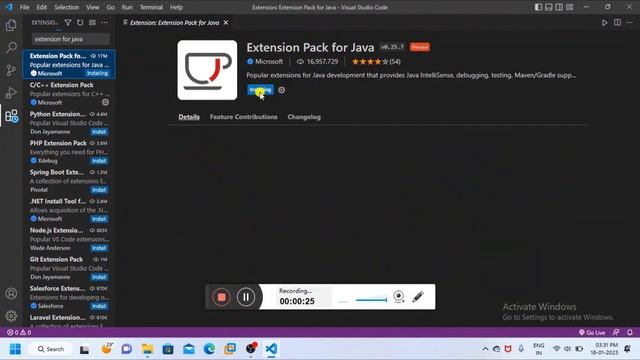Open the Help menu
640x360 pixels.
click(176, 7)
